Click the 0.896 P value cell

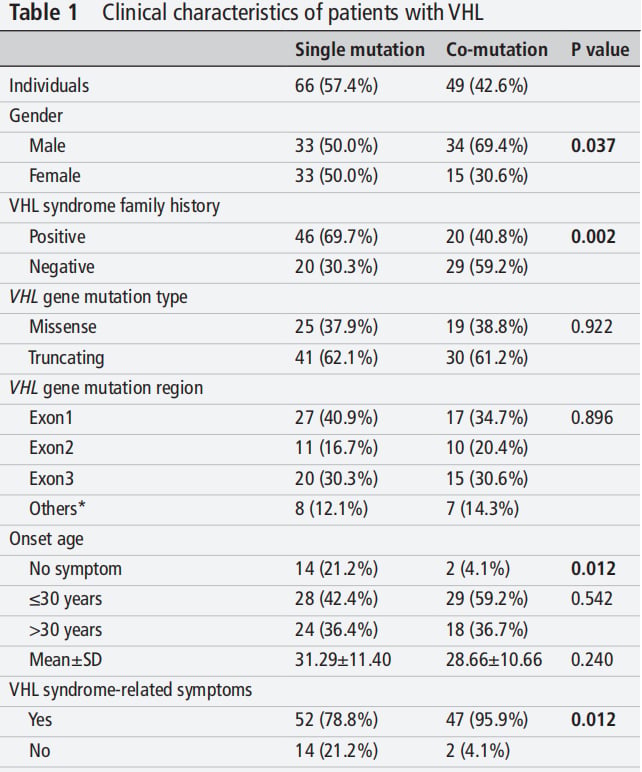(x=592, y=418)
